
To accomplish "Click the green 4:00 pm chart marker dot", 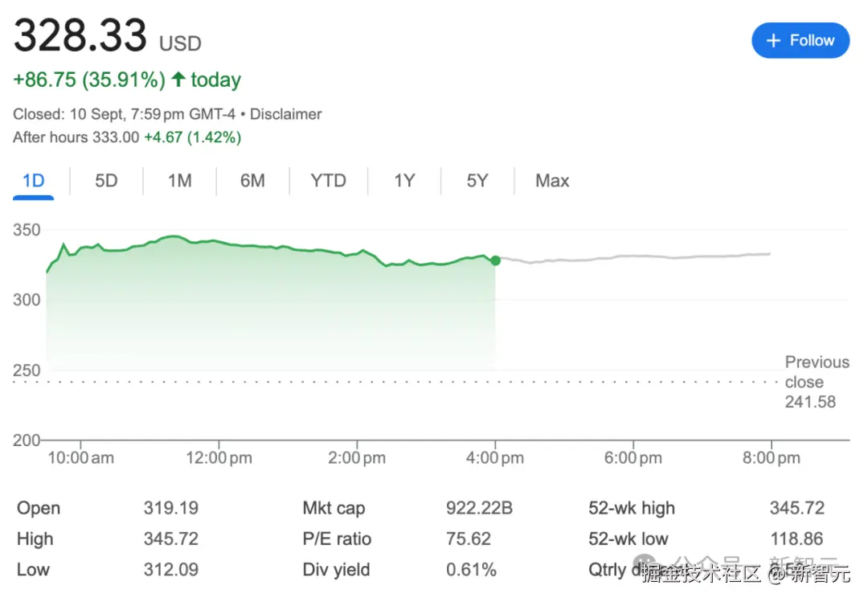I will pos(495,260).
